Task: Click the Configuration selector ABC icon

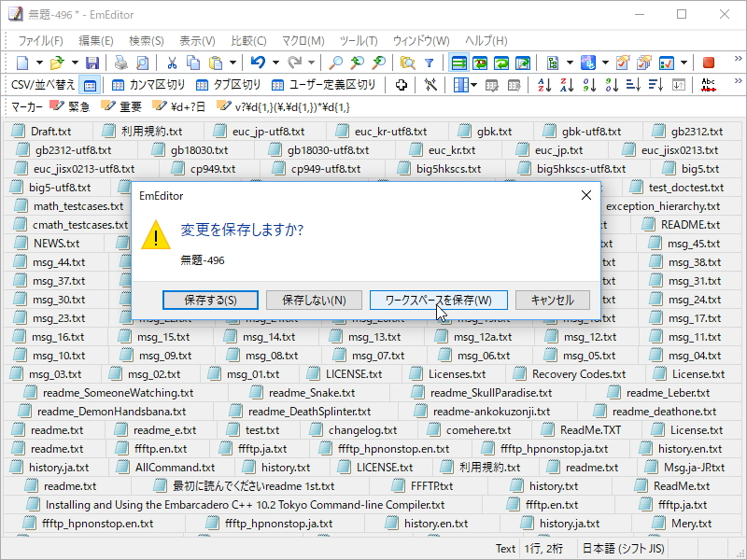Action: point(588,63)
